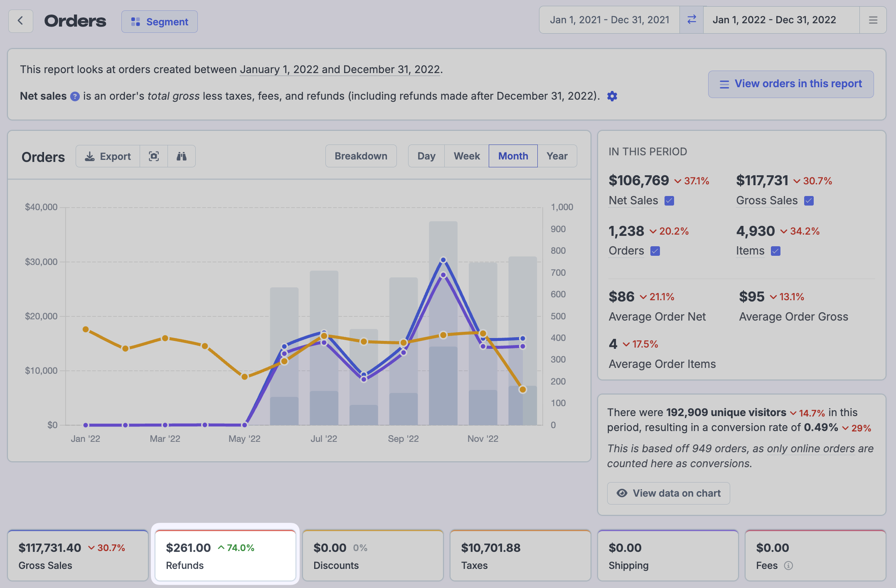Click the October orange data point on chart
Screen dimensions: 896x588
pos(443,335)
